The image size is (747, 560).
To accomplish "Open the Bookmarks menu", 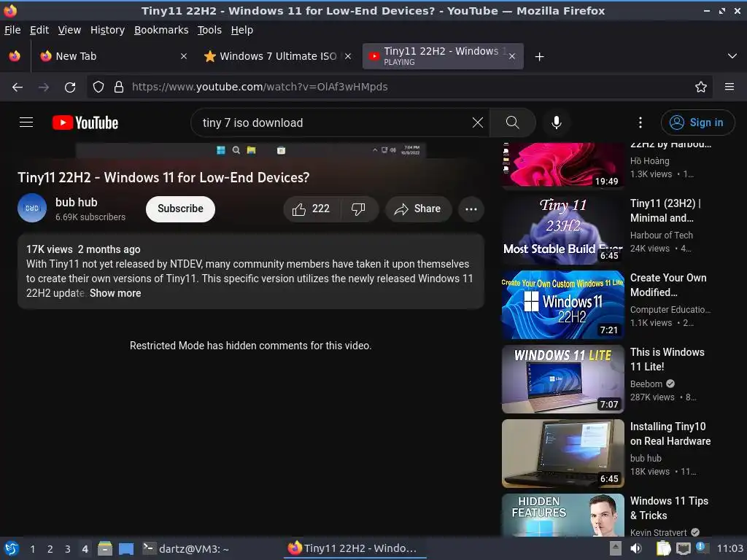I will tap(161, 30).
